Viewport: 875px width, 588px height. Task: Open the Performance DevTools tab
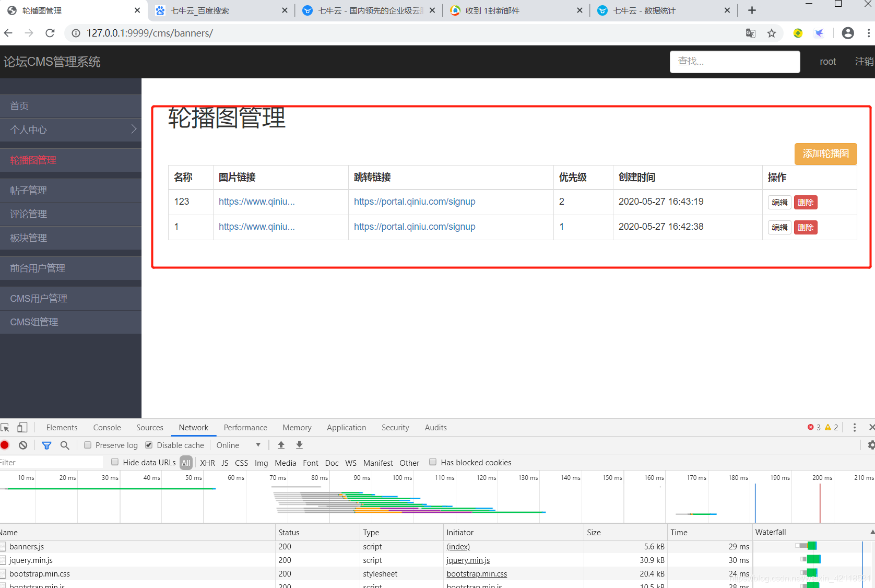[245, 427]
